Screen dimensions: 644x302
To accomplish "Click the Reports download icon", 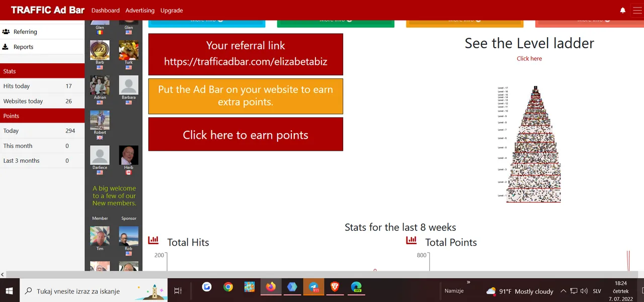I will coord(6,47).
